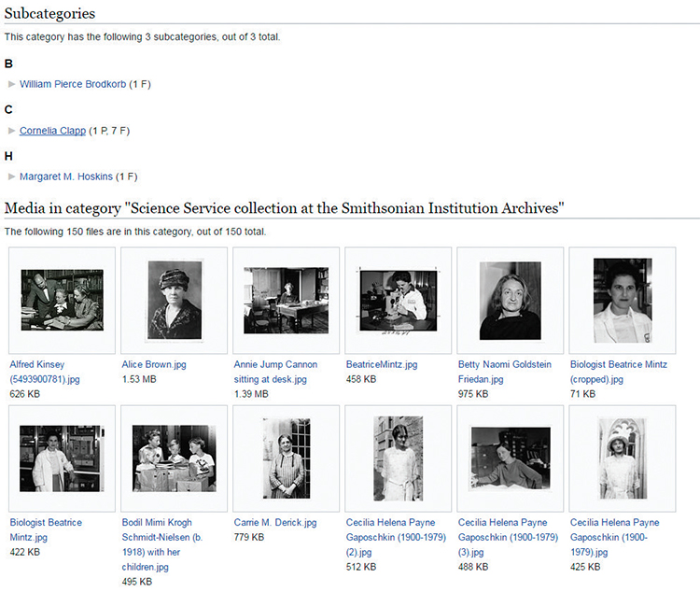The image size is (700, 592).
Task: Open the Annie Jump Cannon desk thumbnail
Action: [x=287, y=300]
